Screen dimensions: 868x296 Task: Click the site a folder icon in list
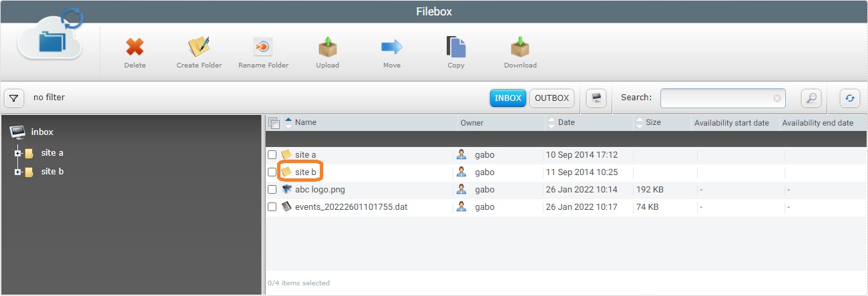click(286, 154)
